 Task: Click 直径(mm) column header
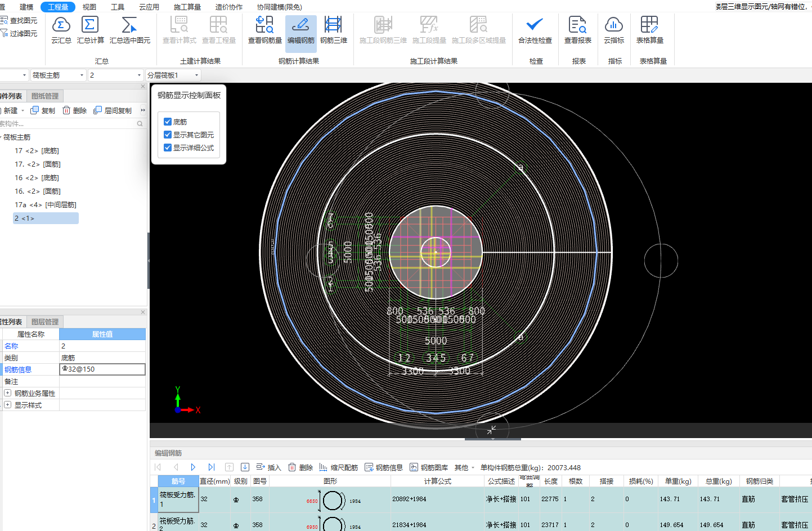pyautogui.click(x=215, y=481)
